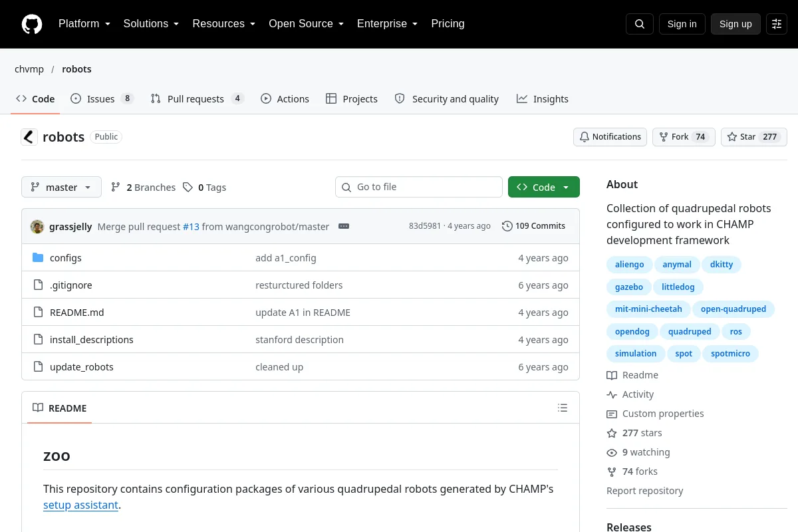Open the install_descriptions file

pos(92,340)
